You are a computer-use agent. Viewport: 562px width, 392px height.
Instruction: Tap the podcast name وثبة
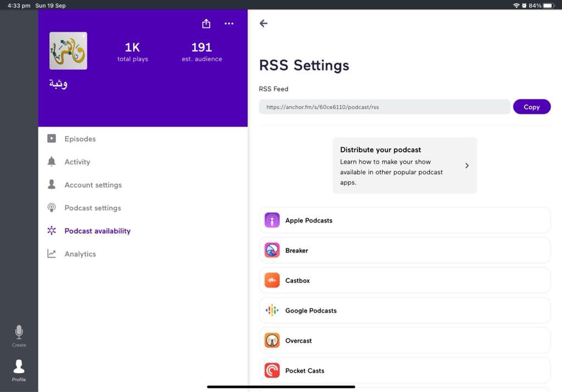(58, 84)
